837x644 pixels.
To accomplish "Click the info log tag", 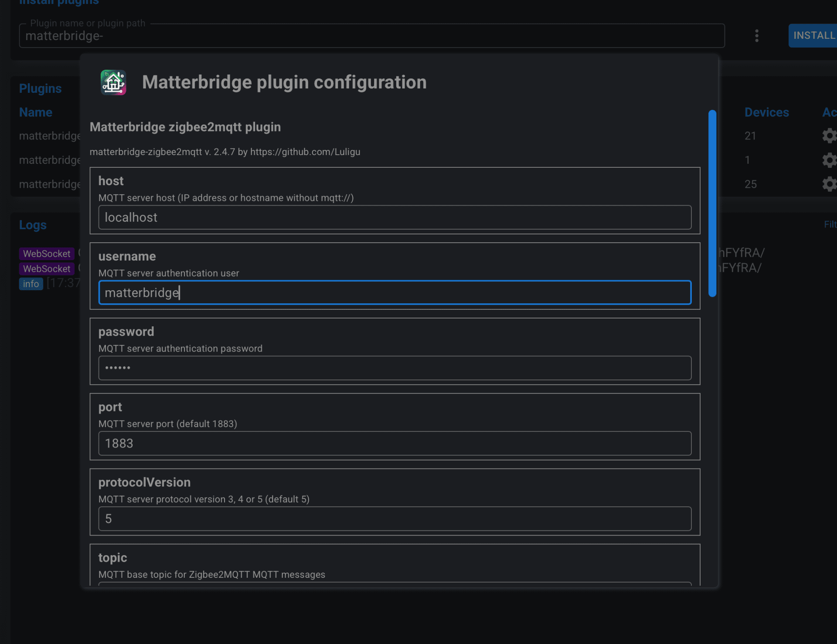I will point(31,284).
